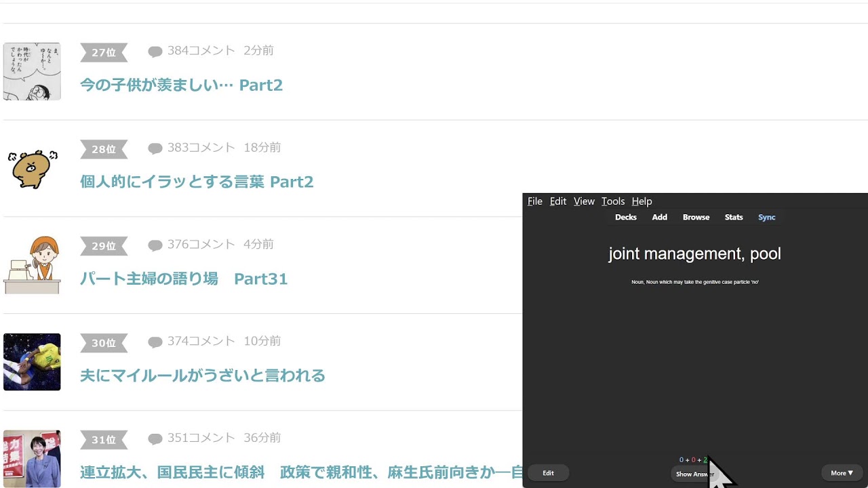Click the Show Answer button
Image resolution: width=868 pixels, height=488 pixels.
[x=694, y=474]
